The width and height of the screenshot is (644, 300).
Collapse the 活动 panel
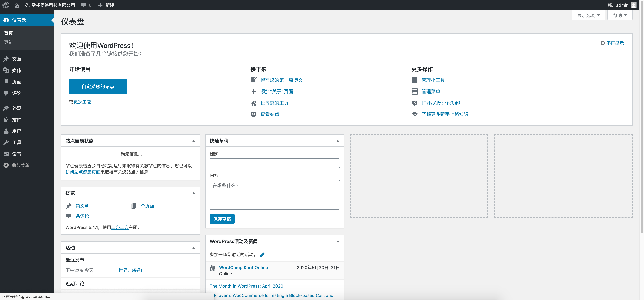[193, 248]
